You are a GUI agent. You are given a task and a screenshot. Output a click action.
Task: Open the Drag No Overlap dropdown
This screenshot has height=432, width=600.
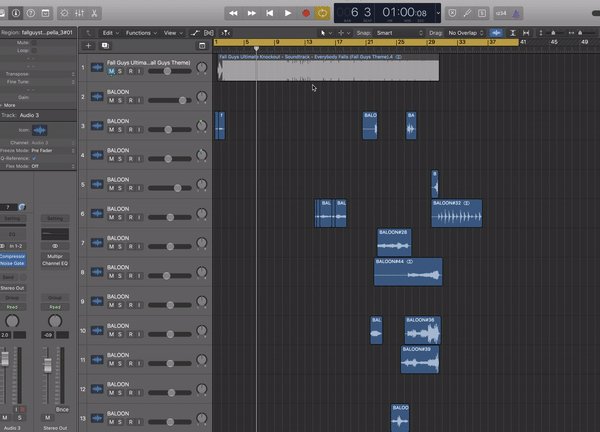(465, 33)
